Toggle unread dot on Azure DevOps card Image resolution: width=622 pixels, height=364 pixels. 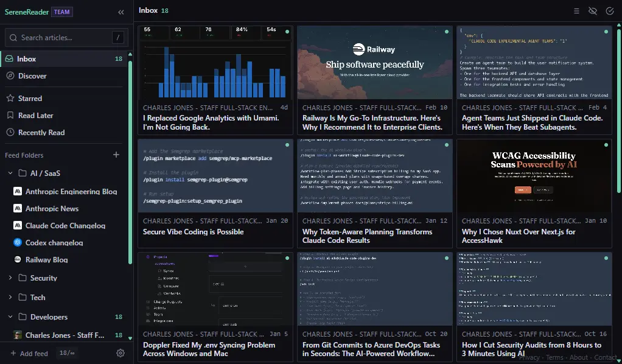pos(447,258)
